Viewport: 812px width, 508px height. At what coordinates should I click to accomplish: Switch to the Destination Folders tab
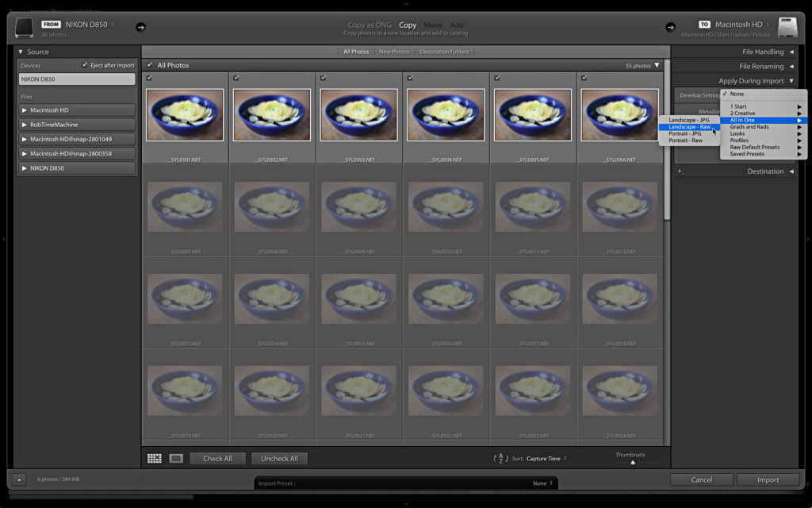click(444, 52)
